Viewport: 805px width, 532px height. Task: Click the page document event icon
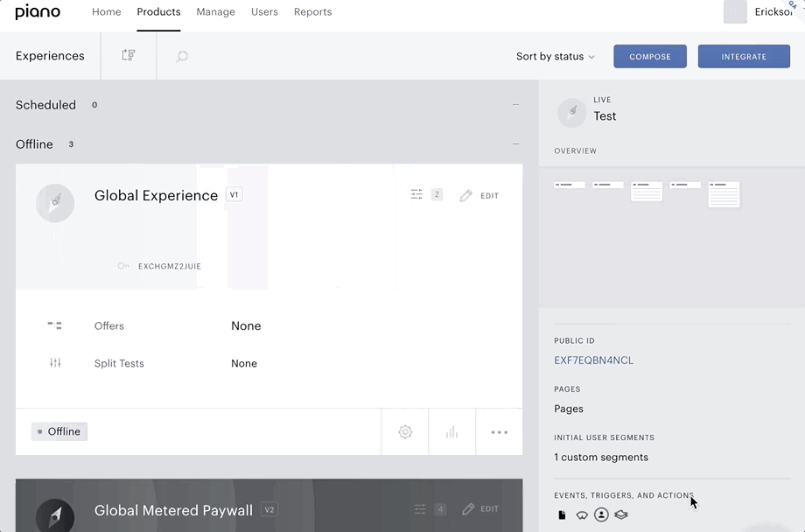coord(562,515)
